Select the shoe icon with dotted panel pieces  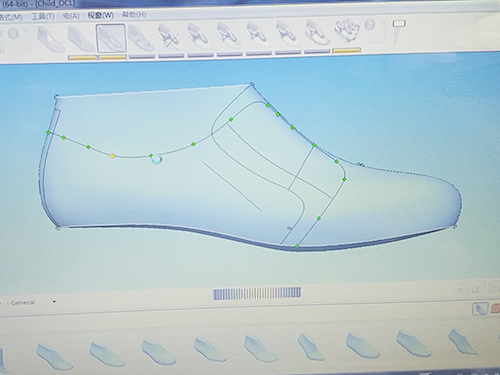click(x=229, y=36)
